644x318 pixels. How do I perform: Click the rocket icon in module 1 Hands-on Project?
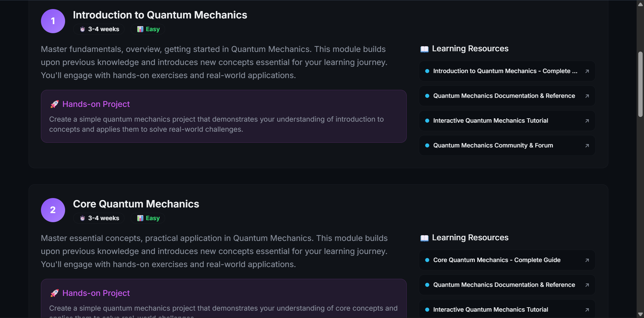[54, 104]
